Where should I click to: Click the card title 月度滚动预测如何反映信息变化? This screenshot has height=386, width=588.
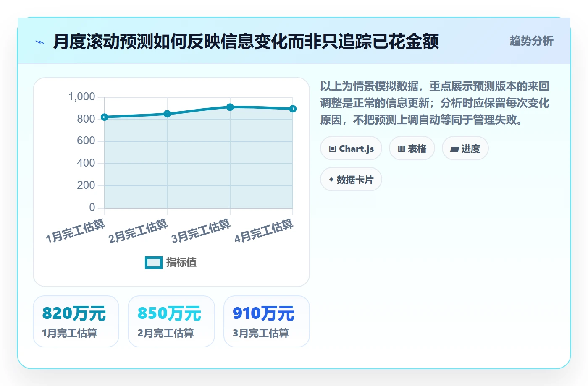pyautogui.click(x=246, y=42)
